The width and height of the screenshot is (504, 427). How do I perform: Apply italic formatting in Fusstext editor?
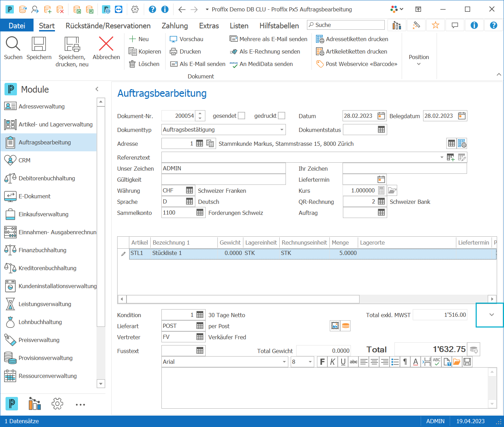click(x=333, y=362)
